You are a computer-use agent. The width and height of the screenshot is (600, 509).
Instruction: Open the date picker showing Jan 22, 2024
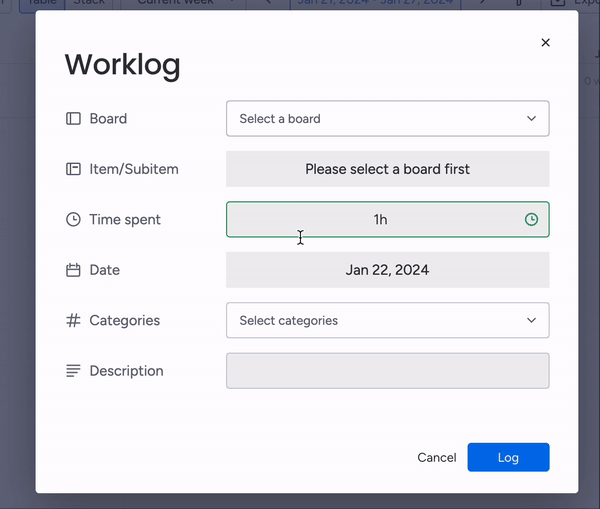[387, 270]
